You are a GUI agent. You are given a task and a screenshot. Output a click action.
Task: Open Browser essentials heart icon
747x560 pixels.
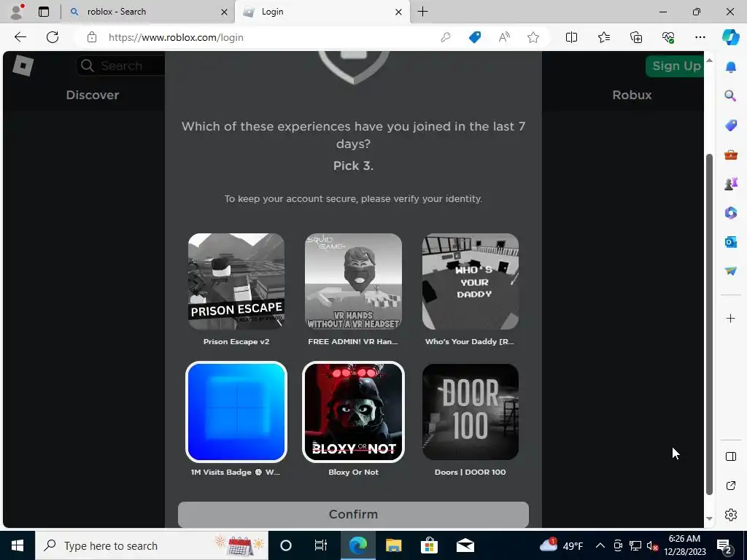(668, 37)
